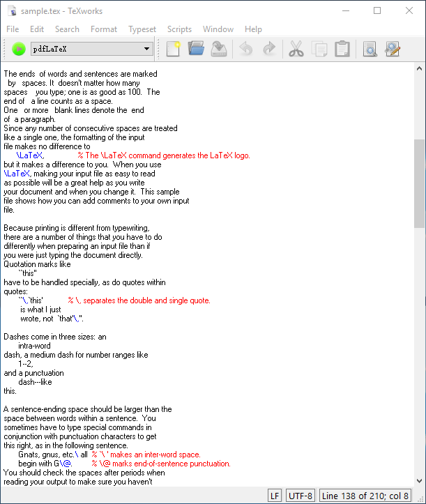Click the scrollbar down arrow

pyautogui.click(x=419, y=481)
